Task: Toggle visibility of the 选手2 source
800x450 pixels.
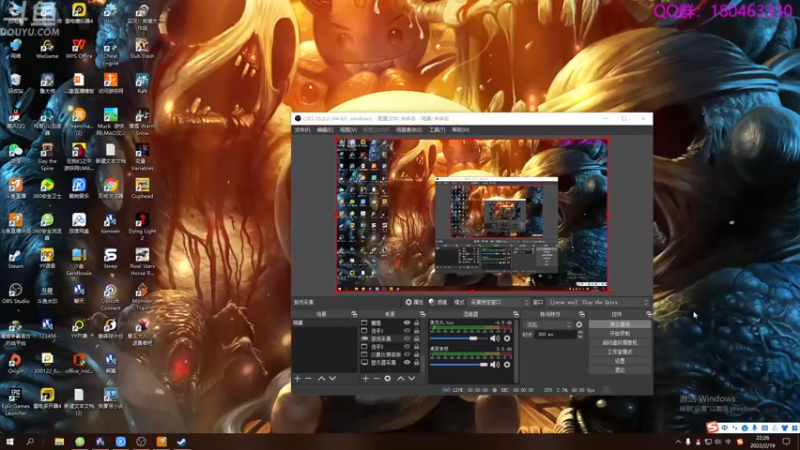Action: coord(407,346)
